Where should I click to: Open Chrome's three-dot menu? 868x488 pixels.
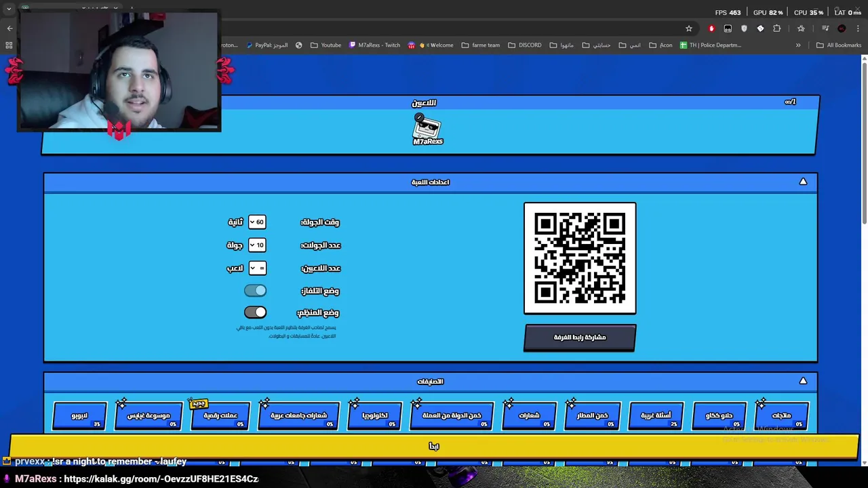(x=859, y=28)
